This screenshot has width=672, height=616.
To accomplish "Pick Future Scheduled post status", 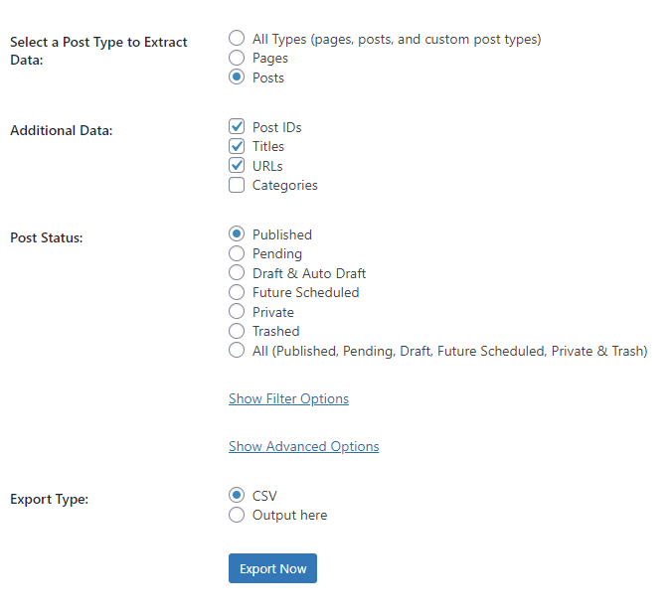I will pyautogui.click(x=237, y=292).
